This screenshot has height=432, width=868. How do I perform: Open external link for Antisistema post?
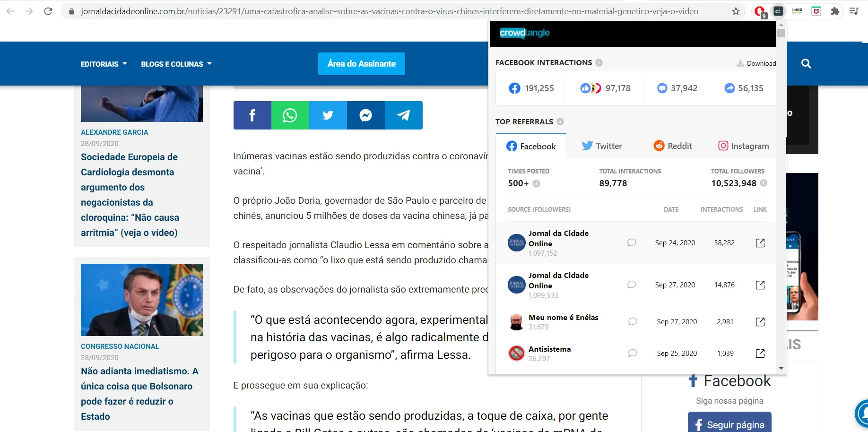[760, 354]
